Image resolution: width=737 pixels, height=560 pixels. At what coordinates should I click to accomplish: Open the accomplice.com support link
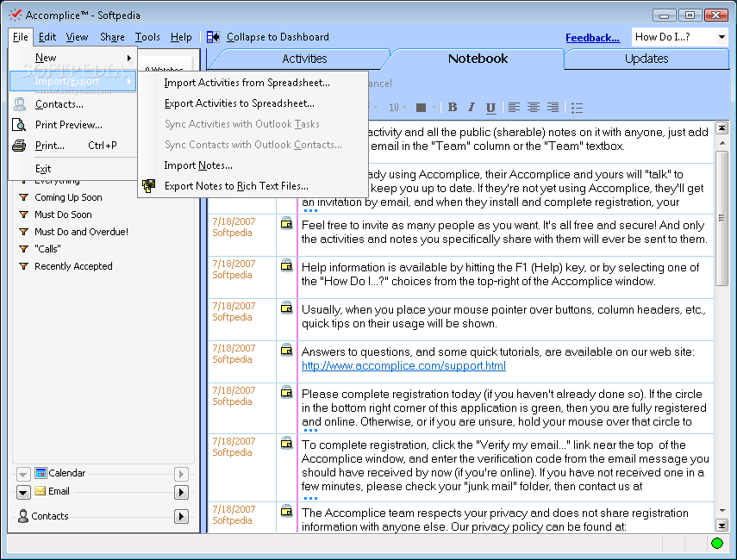click(x=403, y=365)
